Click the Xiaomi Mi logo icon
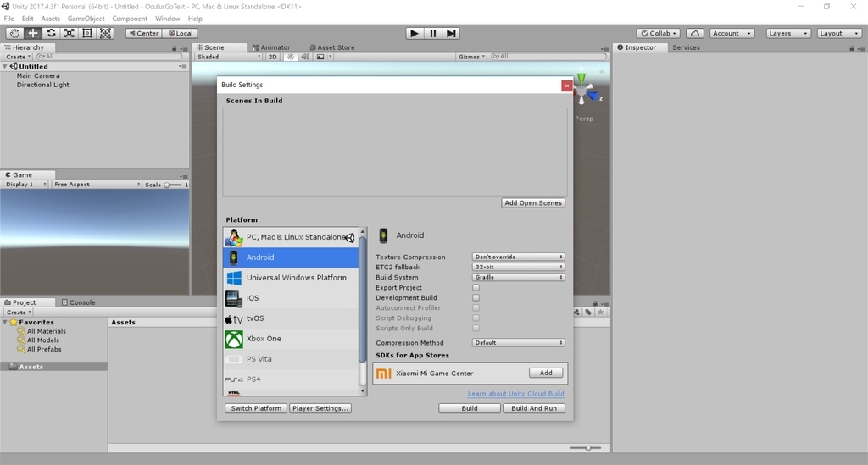868x465 pixels. point(384,374)
